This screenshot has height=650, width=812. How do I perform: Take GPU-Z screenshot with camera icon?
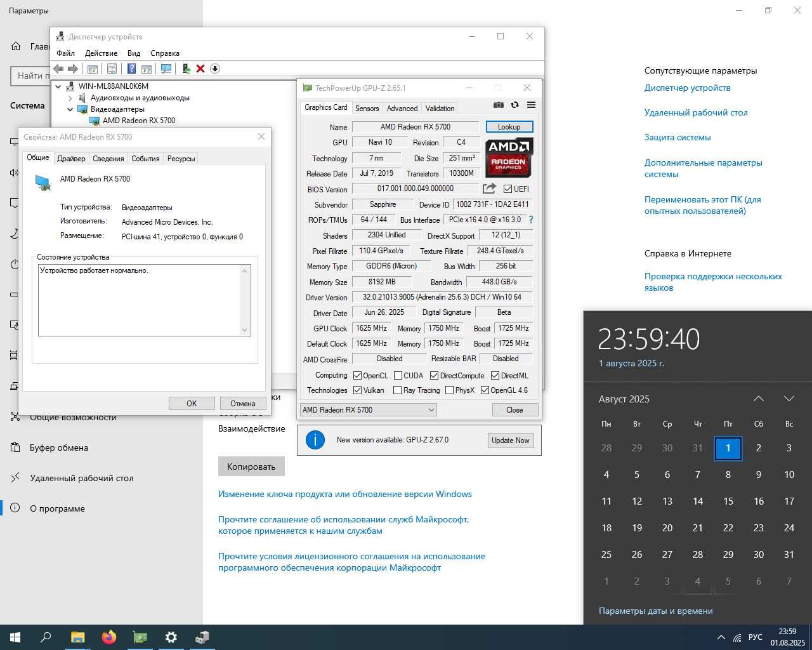tap(499, 105)
